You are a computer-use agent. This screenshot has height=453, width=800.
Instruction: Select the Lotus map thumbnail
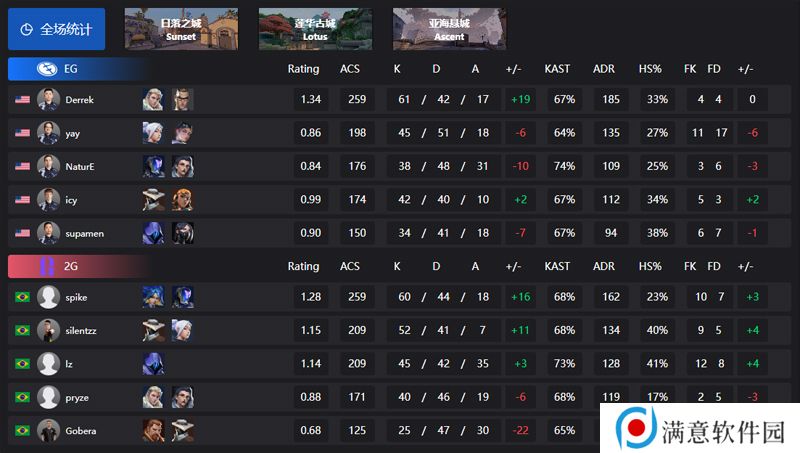315,29
